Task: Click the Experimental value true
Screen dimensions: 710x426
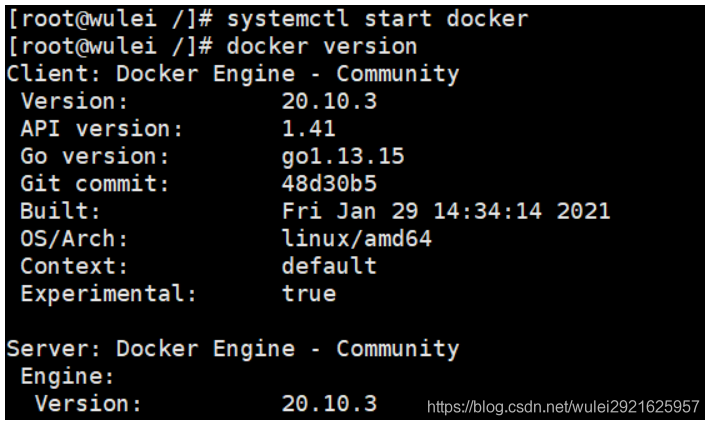Action: point(309,294)
